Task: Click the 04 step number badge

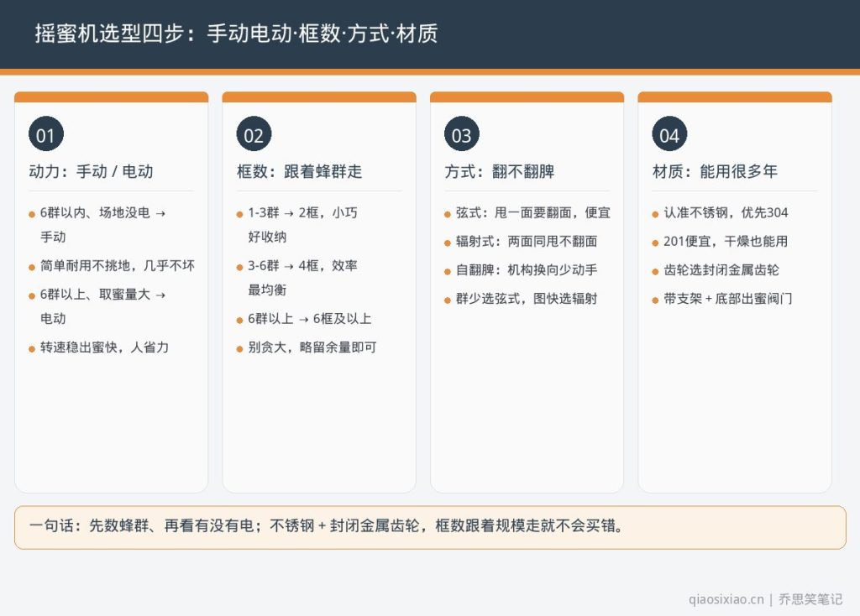Action: coord(669,133)
